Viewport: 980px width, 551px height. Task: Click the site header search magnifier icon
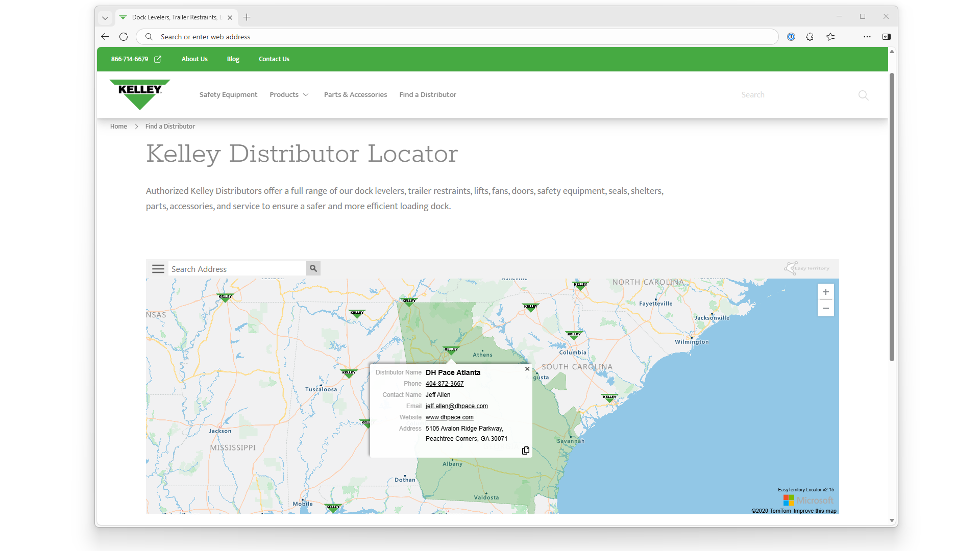click(863, 95)
